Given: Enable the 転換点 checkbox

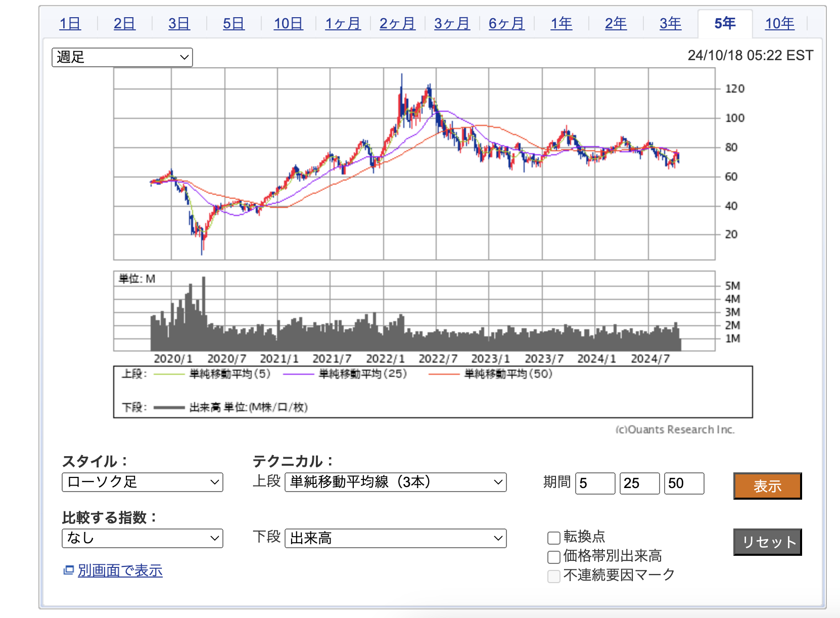Looking at the screenshot, I should click(554, 538).
